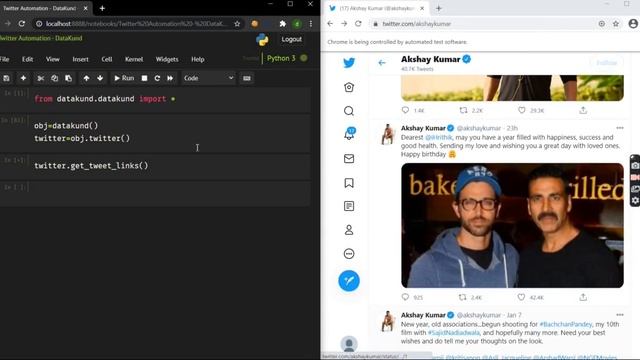
Task: Follow Akshay Kumar
Action: tap(607, 63)
